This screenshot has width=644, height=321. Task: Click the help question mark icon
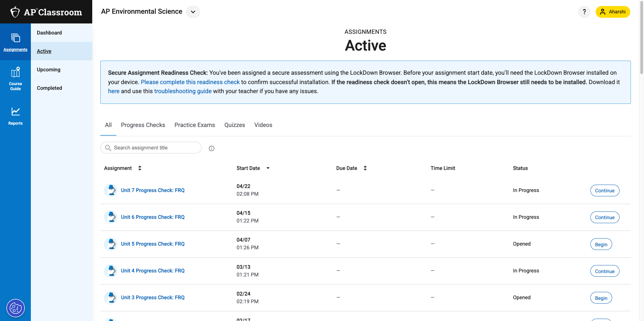coord(584,12)
